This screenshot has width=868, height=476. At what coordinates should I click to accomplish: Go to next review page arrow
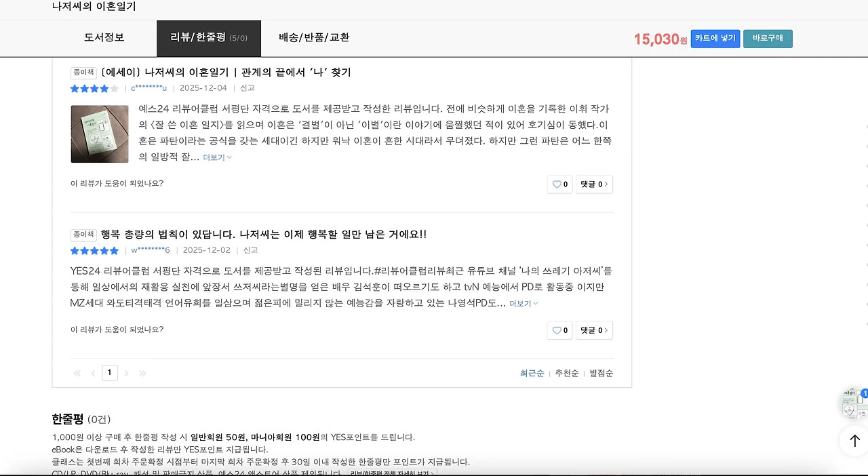(x=126, y=373)
